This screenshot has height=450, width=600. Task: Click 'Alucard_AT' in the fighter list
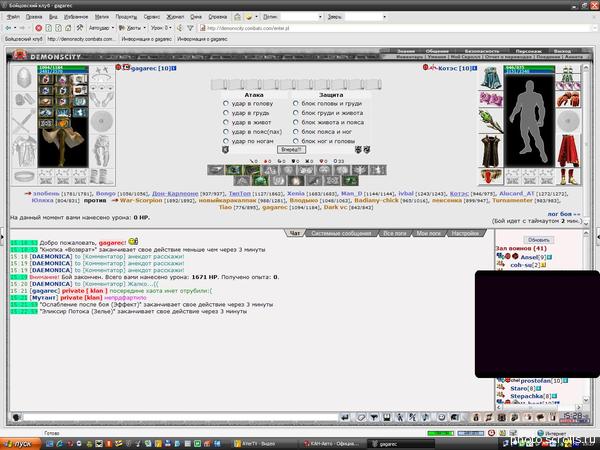pos(517,194)
